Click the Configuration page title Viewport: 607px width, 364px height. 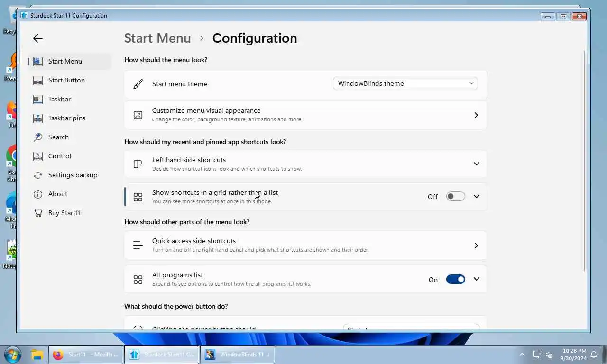pyautogui.click(x=255, y=38)
